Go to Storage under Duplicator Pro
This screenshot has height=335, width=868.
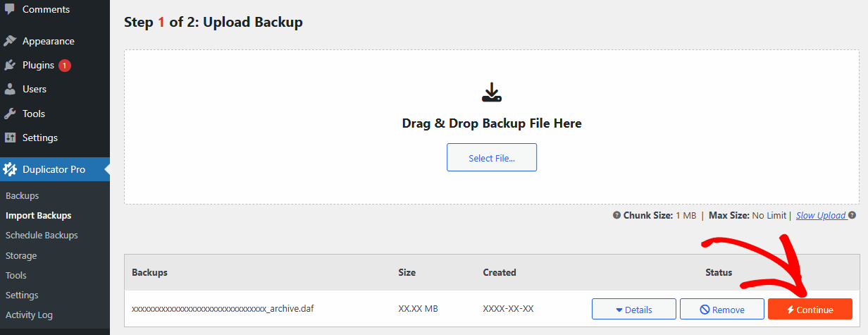tap(21, 255)
